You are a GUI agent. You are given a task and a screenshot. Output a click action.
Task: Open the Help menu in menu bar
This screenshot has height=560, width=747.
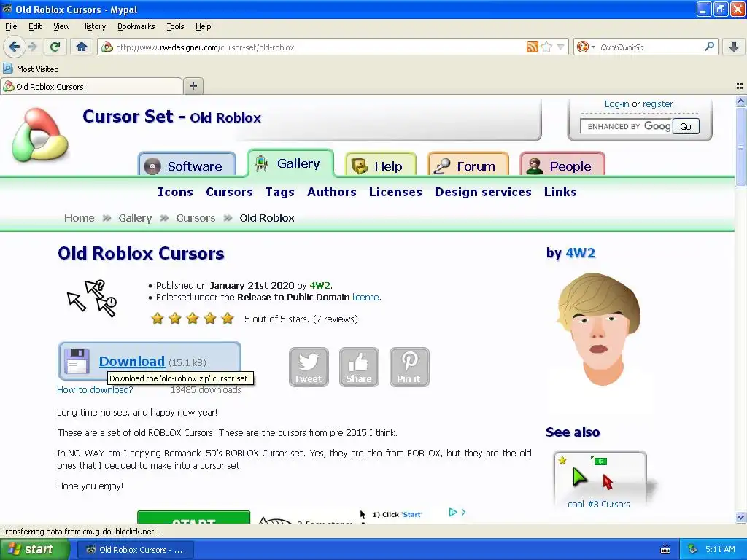(x=203, y=26)
